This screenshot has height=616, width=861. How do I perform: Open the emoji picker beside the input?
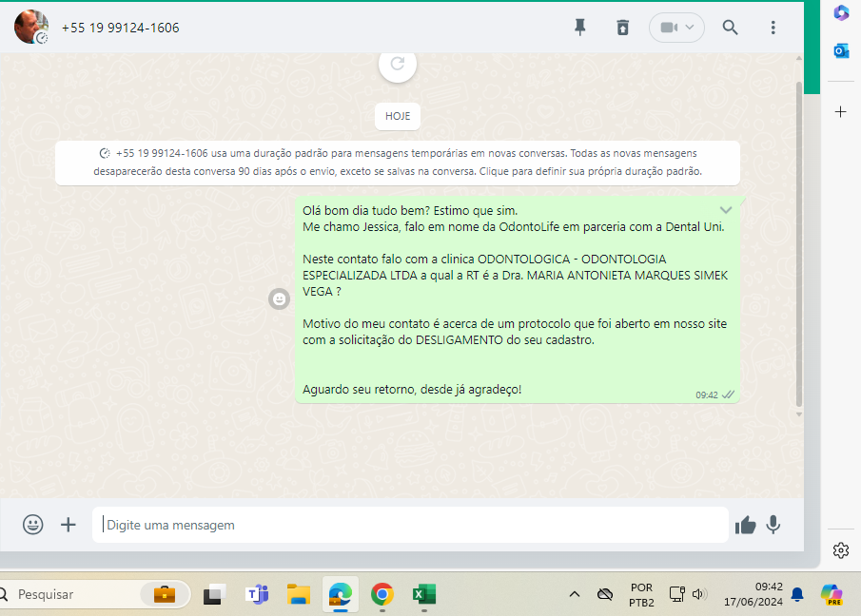(33, 525)
